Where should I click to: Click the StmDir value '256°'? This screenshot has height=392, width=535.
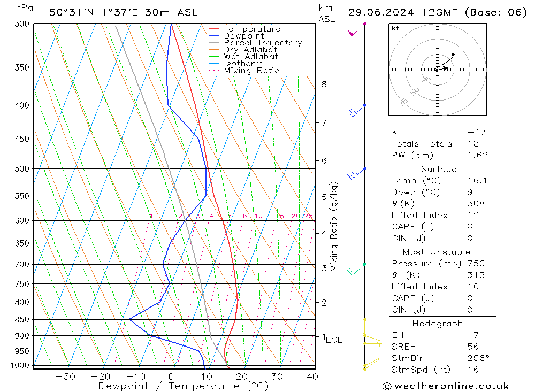478,358
